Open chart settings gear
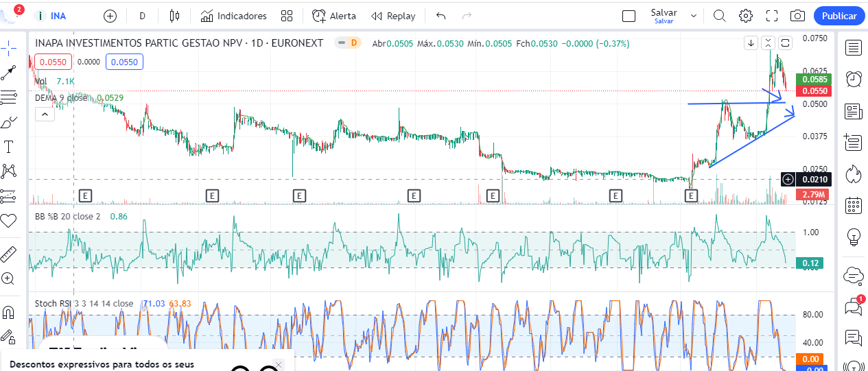This screenshot has width=868, height=371. click(746, 16)
